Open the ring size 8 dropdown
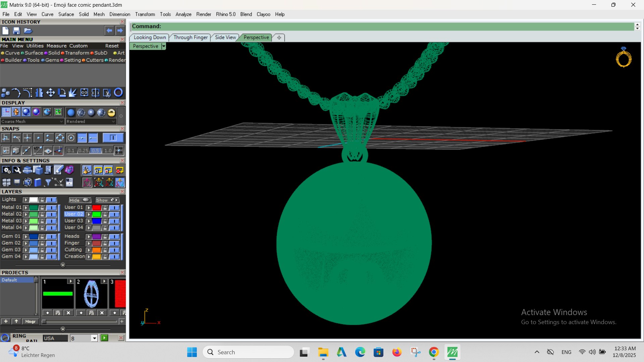 pos(95,338)
